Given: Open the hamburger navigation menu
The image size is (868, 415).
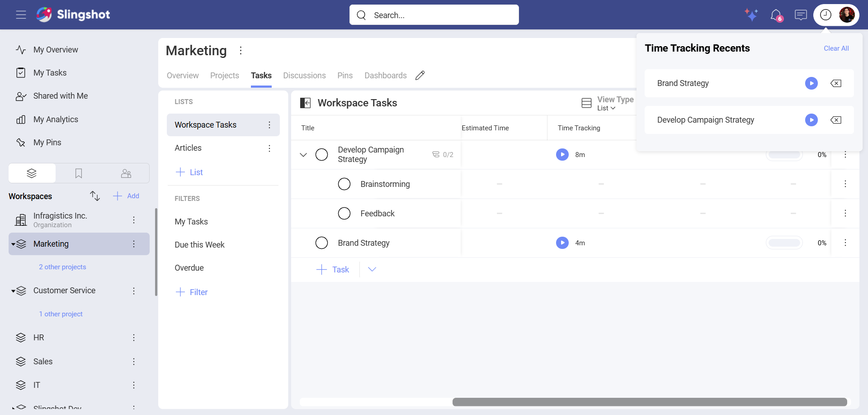Looking at the screenshot, I should [21, 15].
